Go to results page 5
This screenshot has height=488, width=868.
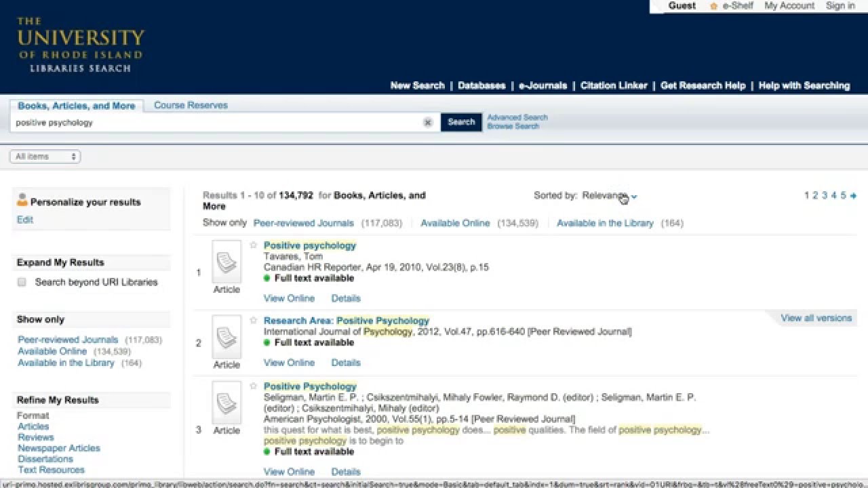(844, 195)
